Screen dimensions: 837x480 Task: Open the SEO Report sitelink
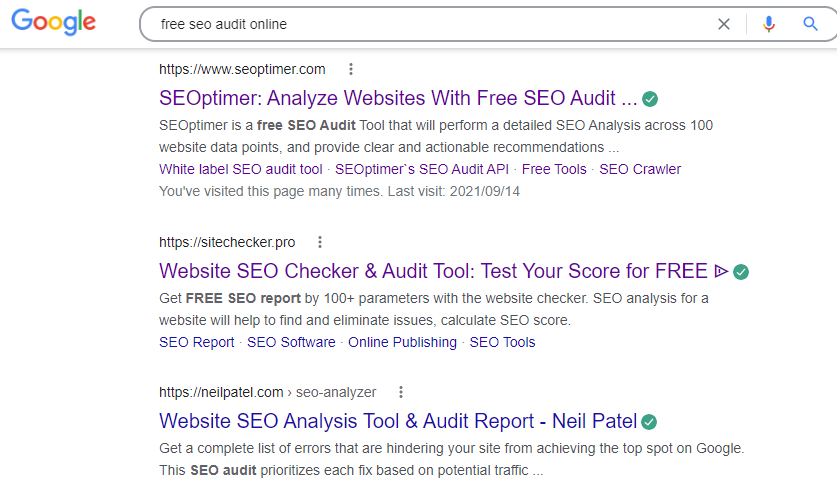click(x=196, y=342)
